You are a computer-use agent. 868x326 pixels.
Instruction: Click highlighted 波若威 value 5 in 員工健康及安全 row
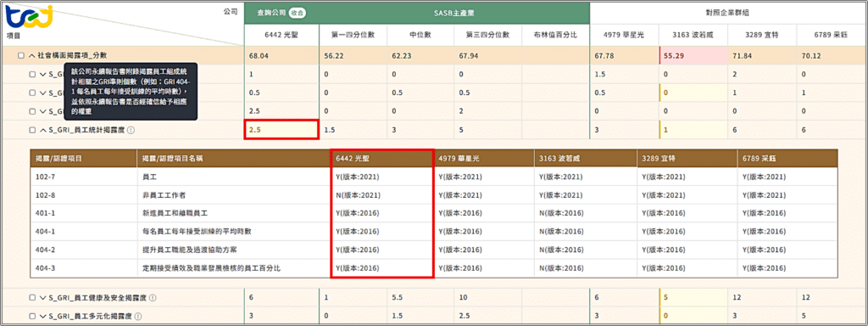(x=693, y=298)
